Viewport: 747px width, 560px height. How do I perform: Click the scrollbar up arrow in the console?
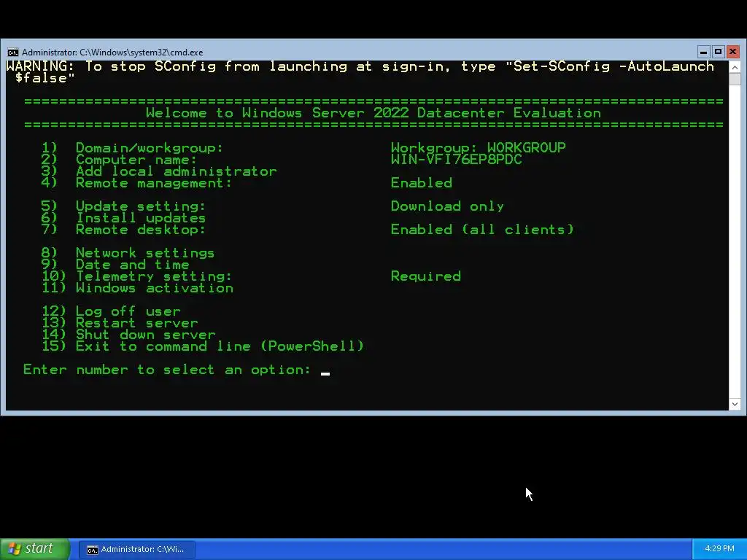(735, 67)
